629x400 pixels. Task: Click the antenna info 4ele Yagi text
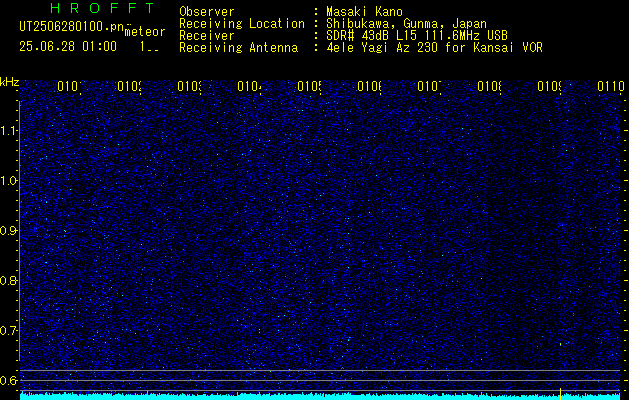[x=434, y=48]
